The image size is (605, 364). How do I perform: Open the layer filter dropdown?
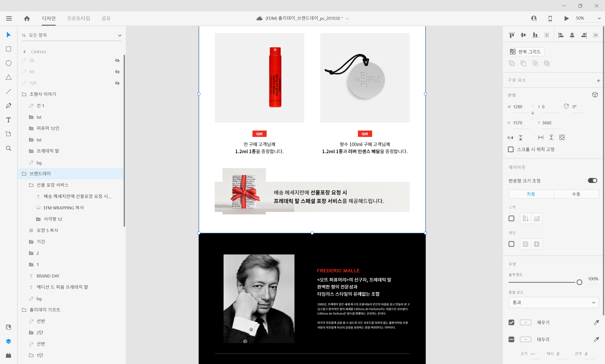[x=120, y=35]
